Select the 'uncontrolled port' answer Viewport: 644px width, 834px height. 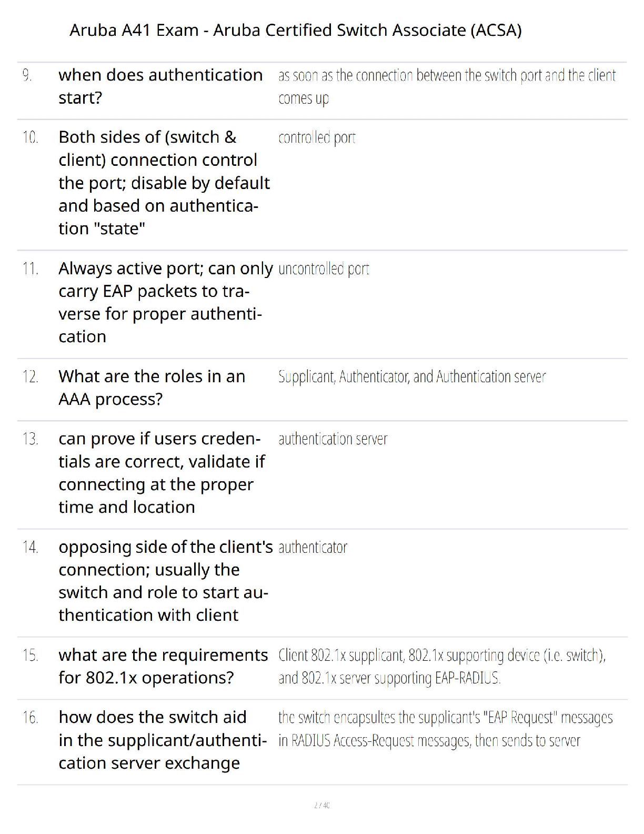pyautogui.click(x=324, y=269)
